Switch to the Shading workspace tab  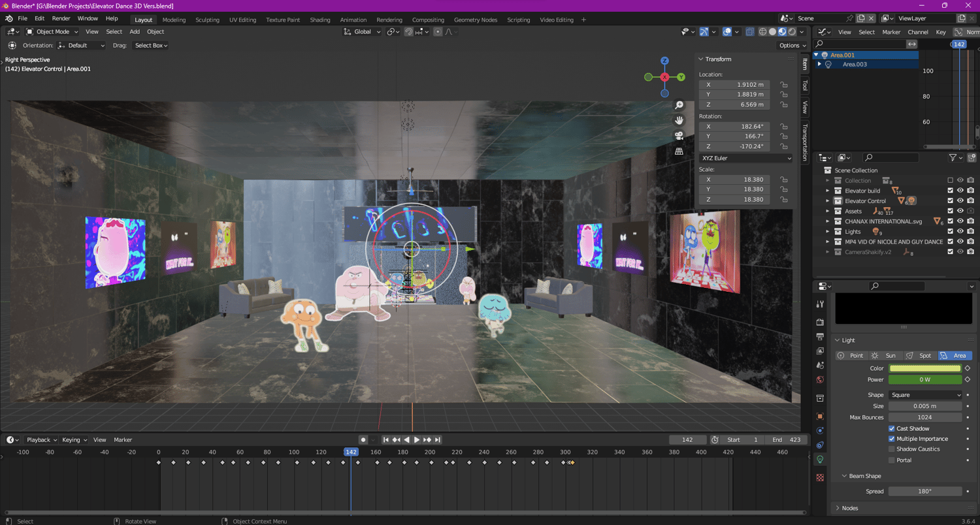click(319, 20)
